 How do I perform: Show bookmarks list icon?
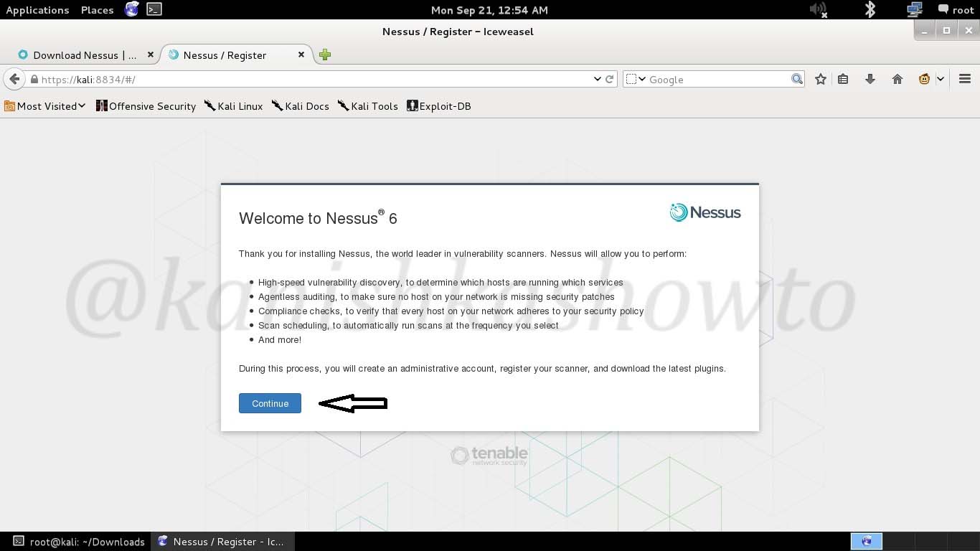(844, 79)
